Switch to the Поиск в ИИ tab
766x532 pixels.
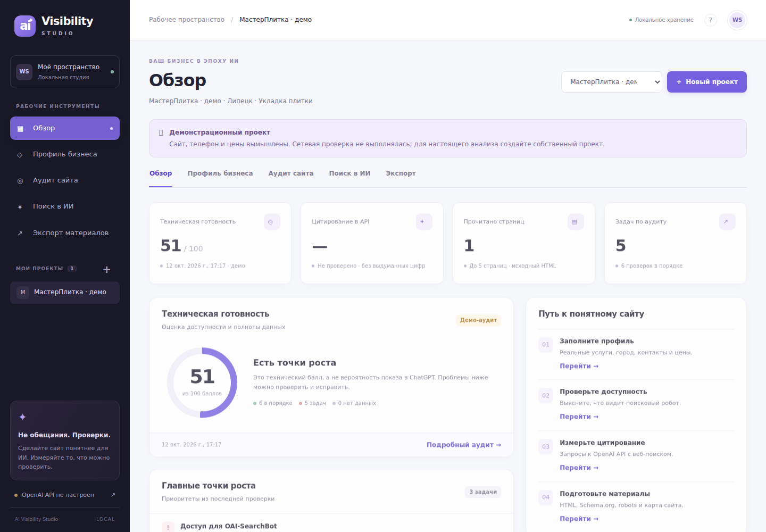click(349, 174)
